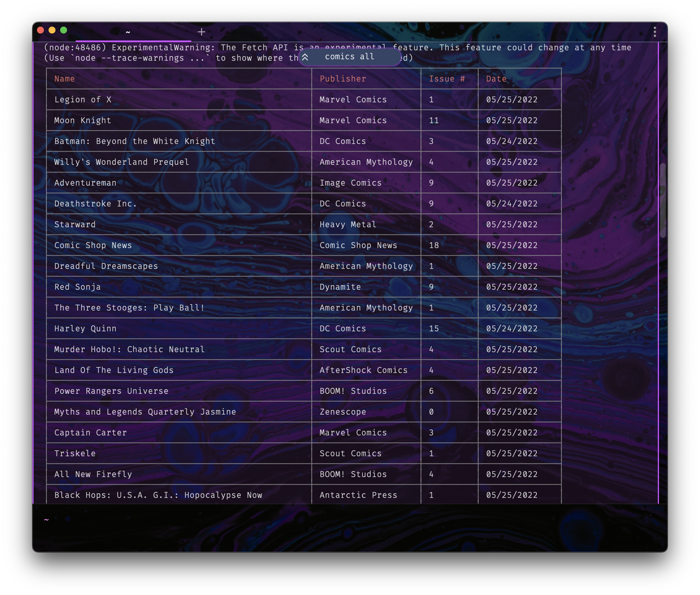Screen dimensions: 700x595
Task: Click Batman: Beyond the White Knight text
Action: pyautogui.click(x=135, y=141)
